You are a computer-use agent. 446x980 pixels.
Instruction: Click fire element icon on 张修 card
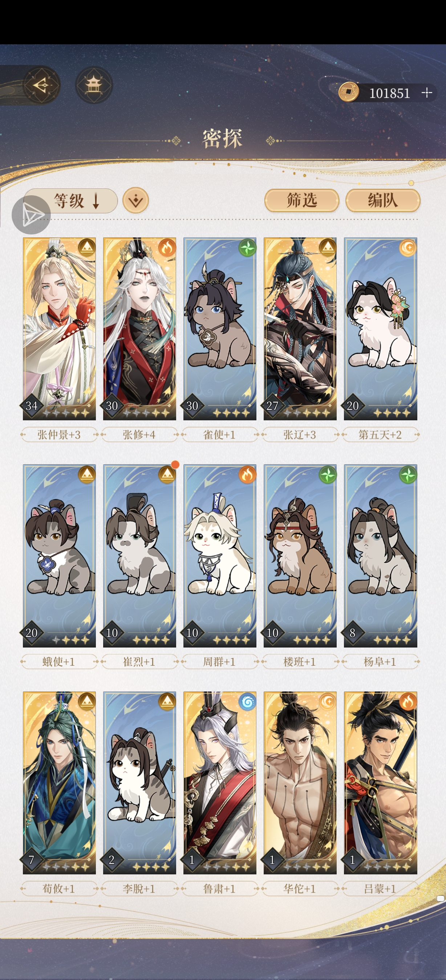pos(167,248)
